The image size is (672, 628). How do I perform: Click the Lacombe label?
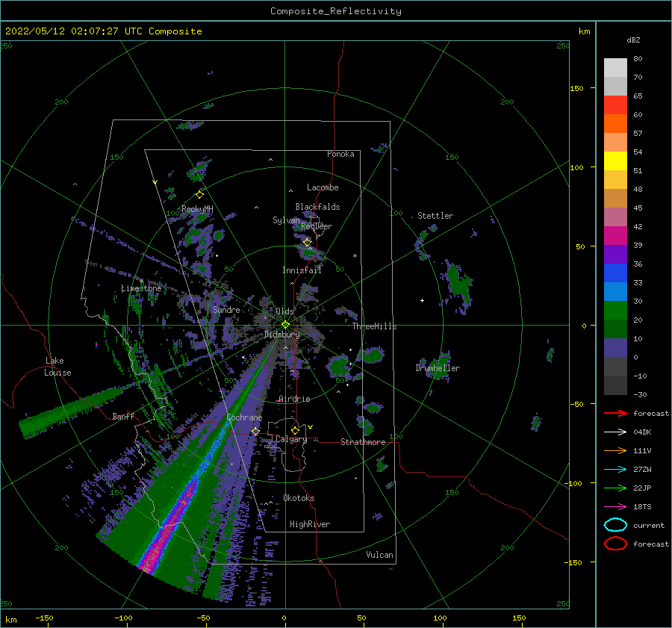(x=323, y=187)
